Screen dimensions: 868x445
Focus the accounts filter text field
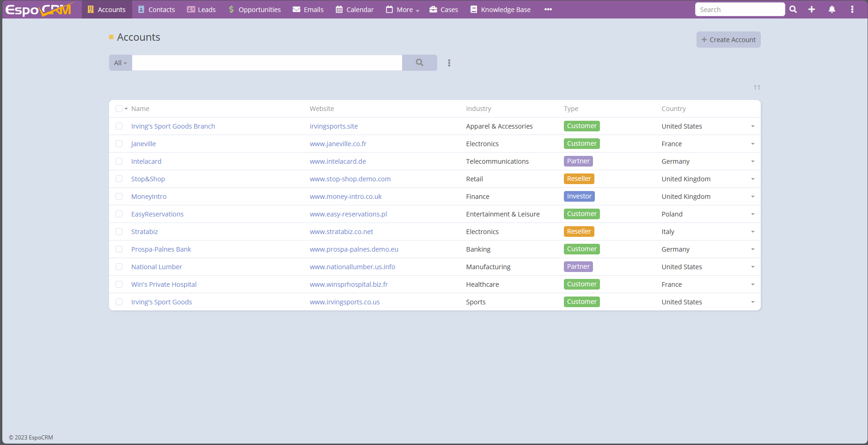267,63
